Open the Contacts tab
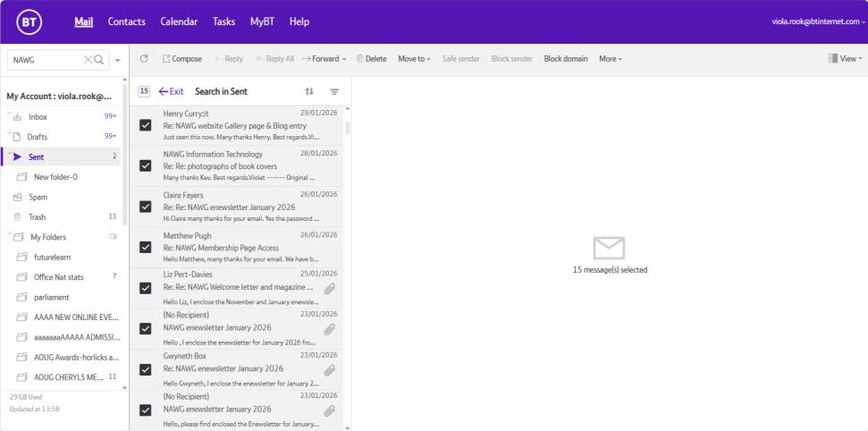The height and width of the screenshot is (431, 868). click(x=127, y=21)
